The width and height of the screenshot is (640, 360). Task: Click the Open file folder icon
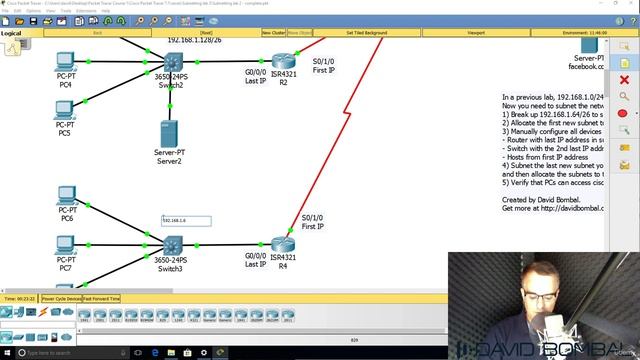coord(19,21)
